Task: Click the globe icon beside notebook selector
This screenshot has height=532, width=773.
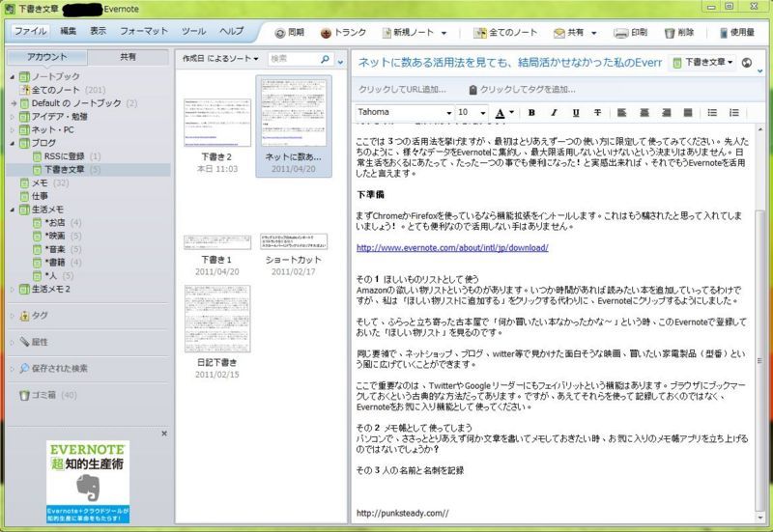Action: [747, 63]
